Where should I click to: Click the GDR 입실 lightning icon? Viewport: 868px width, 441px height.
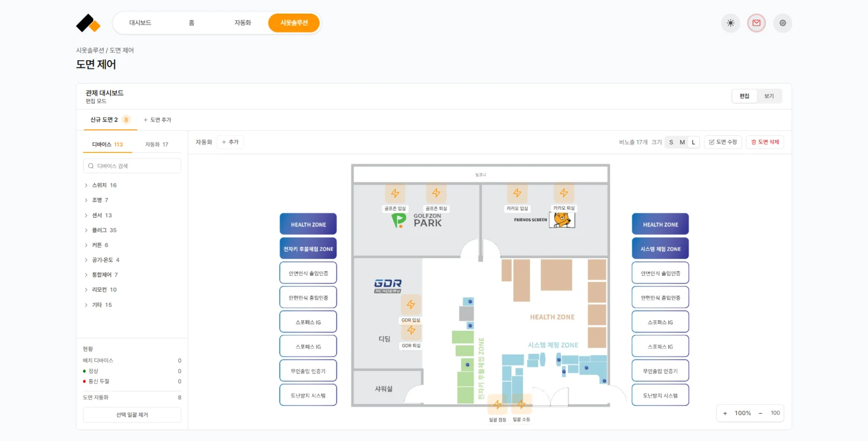[x=411, y=305]
